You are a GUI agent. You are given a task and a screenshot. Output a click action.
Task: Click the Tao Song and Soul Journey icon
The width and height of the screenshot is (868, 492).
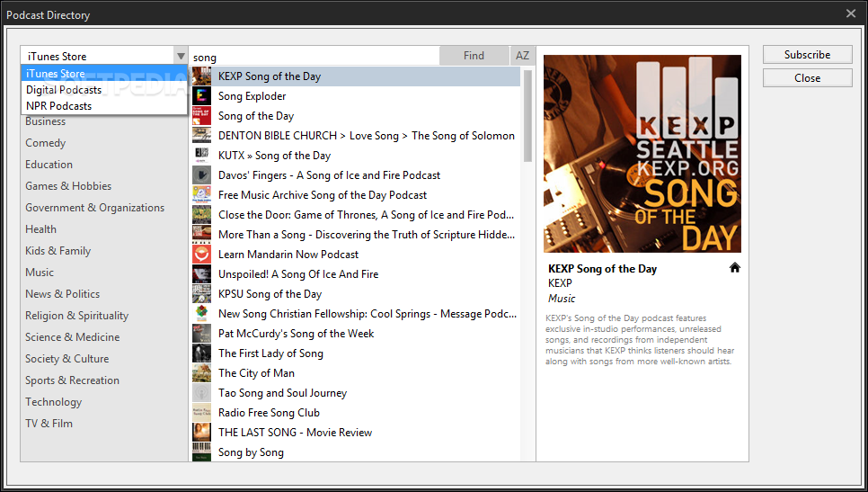[x=201, y=393]
